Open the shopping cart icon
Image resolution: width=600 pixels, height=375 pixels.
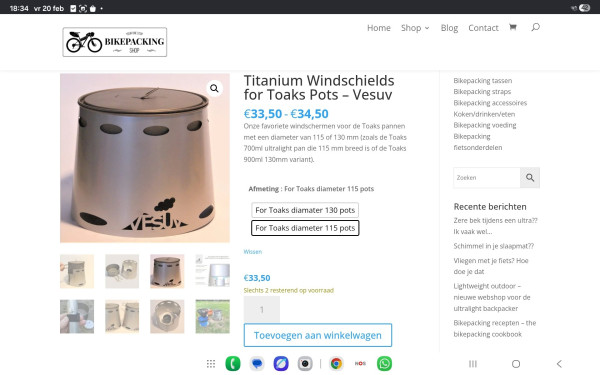pyautogui.click(x=513, y=27)
